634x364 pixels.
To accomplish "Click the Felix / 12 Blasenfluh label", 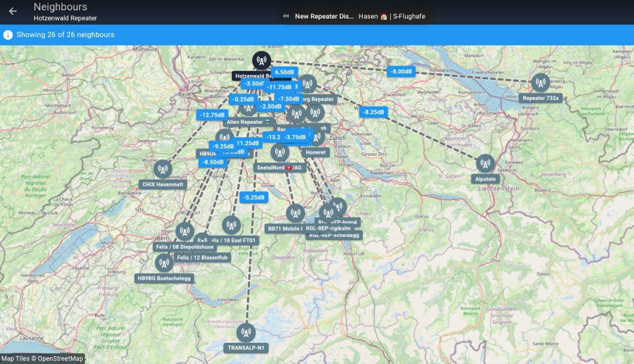I will [201, 258].
